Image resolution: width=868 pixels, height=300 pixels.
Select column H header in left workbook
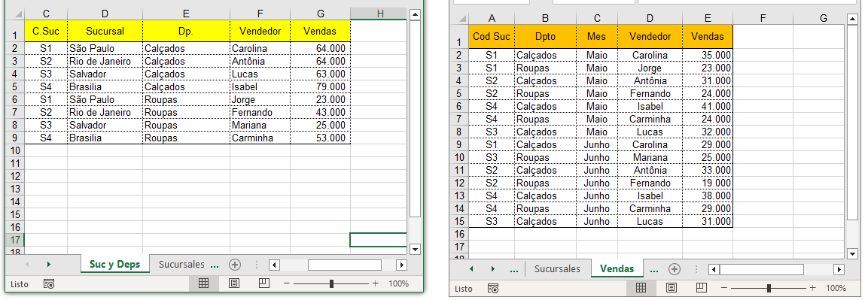tap(379, 14)
